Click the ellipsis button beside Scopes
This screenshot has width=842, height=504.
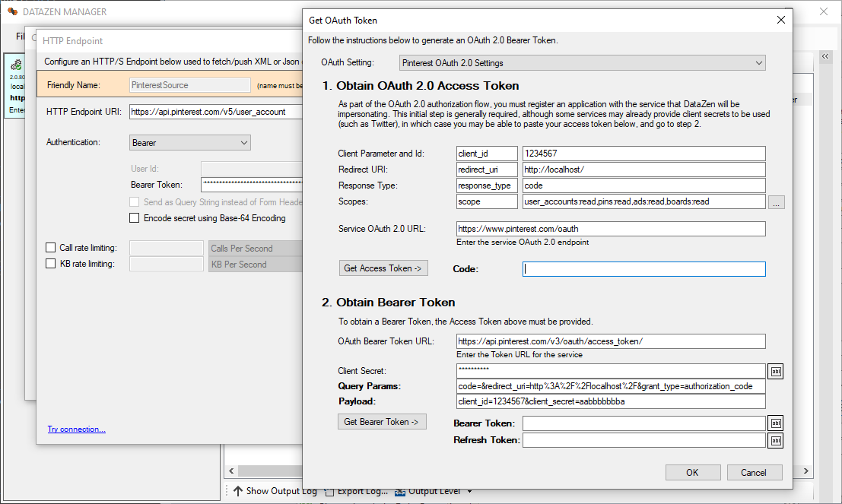click(x=776, y=202)
